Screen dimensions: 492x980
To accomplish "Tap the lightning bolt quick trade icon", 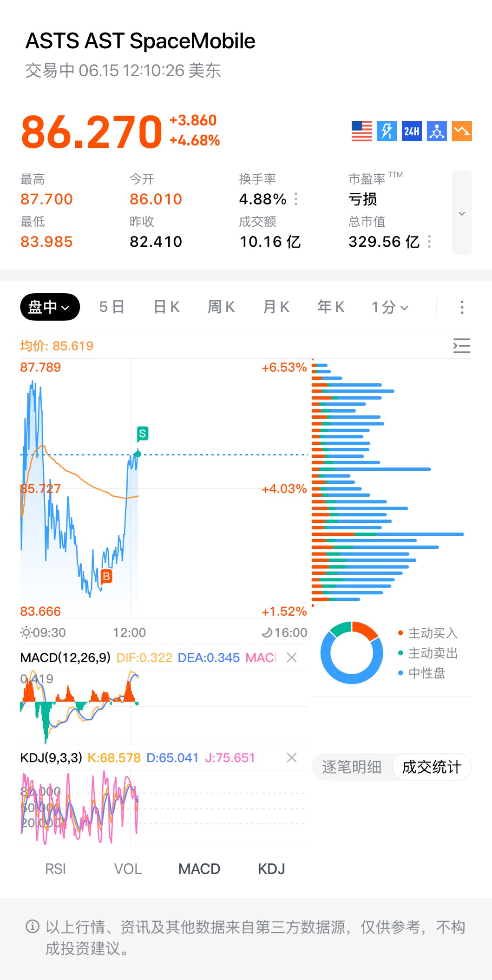I will point(387,131).
